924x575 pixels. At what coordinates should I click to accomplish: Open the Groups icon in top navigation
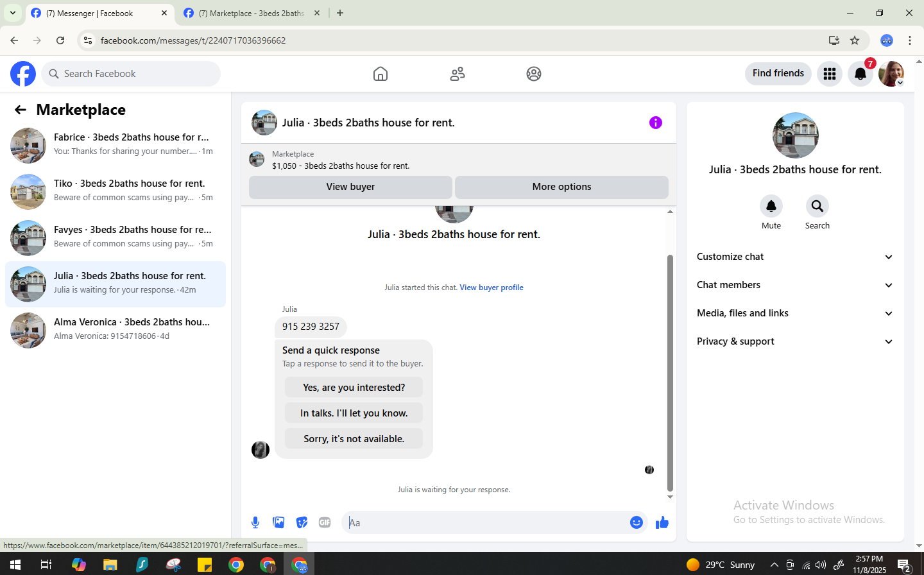[x=534, y=74]
